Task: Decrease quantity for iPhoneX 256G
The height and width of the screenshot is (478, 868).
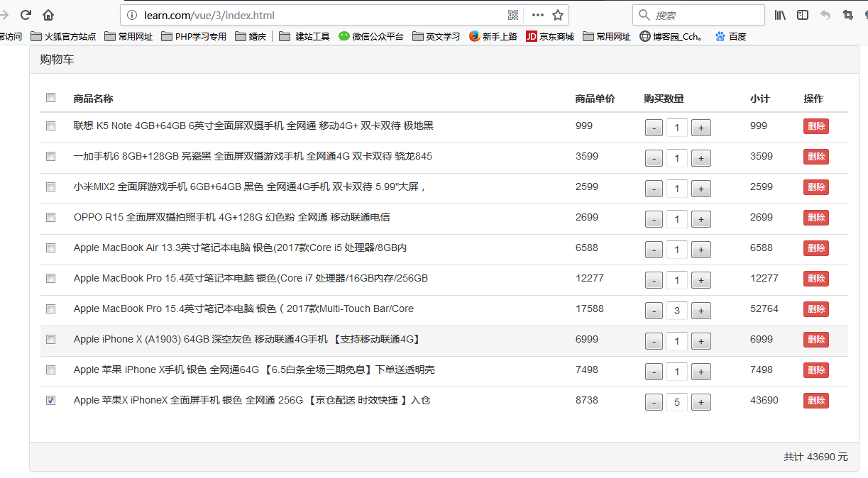Action: coord(654,402)
